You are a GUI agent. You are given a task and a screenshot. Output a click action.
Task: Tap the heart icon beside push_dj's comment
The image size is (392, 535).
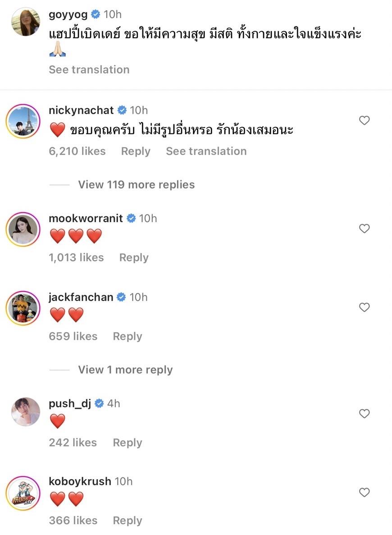tap(364, 414)
